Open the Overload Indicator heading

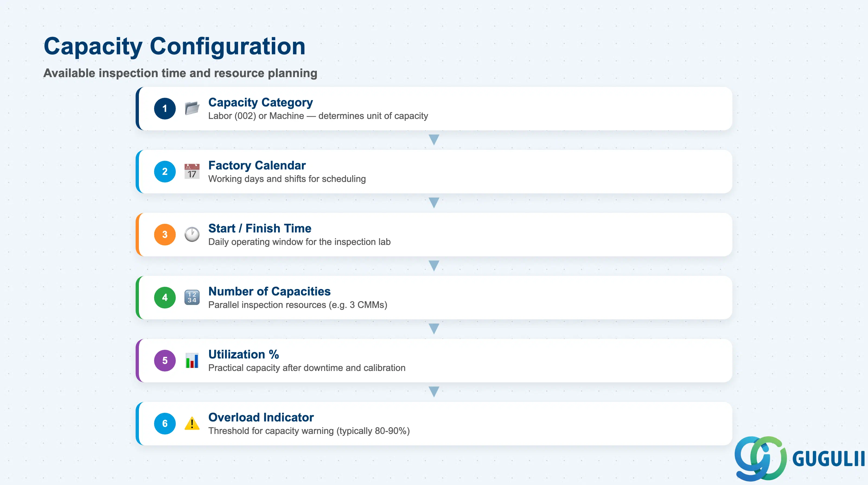(x=261, y=417)
